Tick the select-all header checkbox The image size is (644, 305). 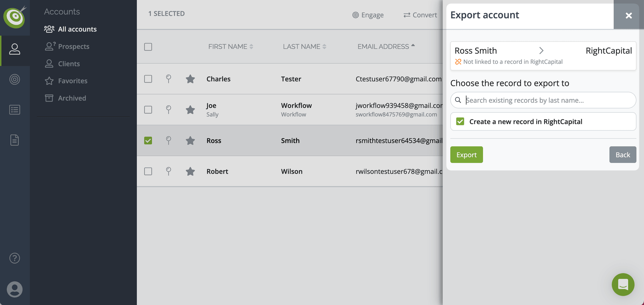[x=148, y=47]
